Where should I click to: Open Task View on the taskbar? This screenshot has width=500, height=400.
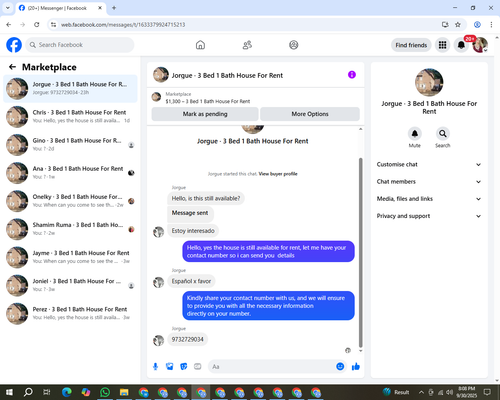pos(47,392)
